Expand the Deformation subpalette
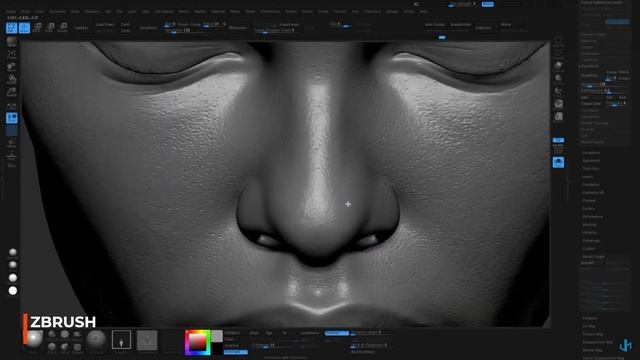640x360 pixels. click(593, 217)
